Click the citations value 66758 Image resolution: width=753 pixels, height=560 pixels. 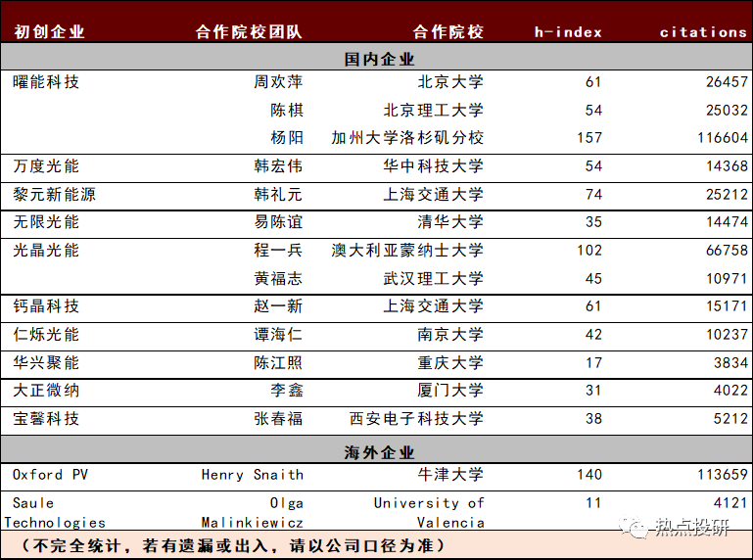tap(728, 251)
